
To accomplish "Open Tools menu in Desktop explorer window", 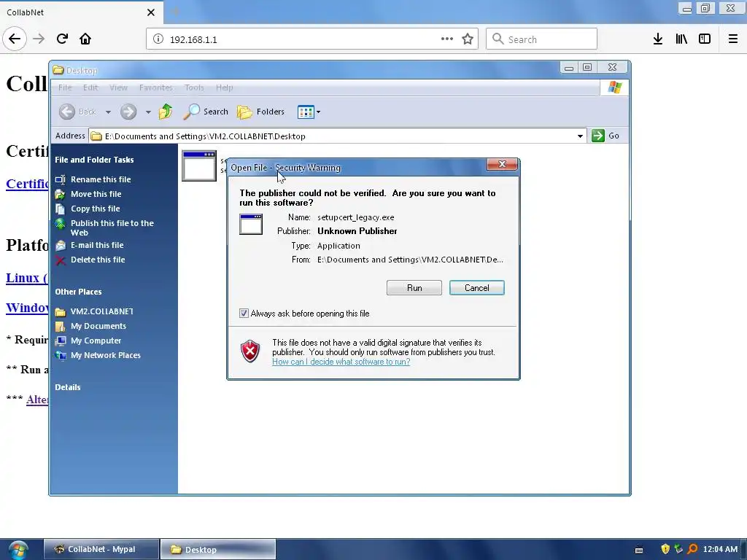I will click(x=194, y=87).
